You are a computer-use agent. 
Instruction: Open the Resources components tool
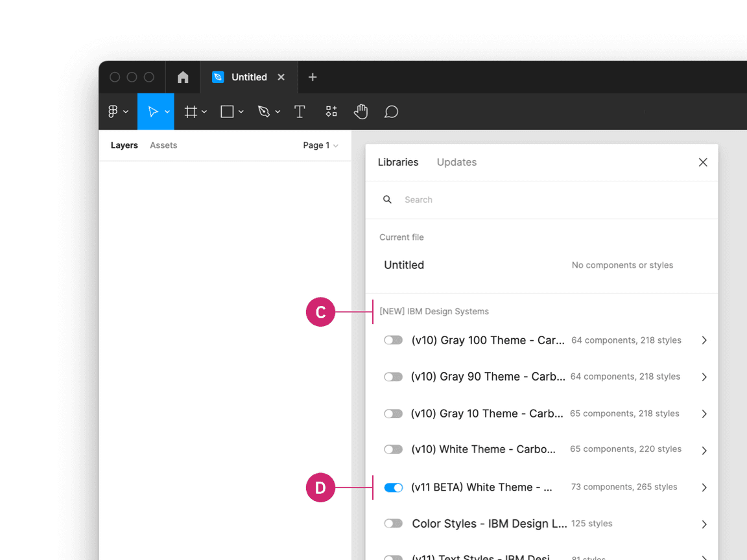click(331, 111)
